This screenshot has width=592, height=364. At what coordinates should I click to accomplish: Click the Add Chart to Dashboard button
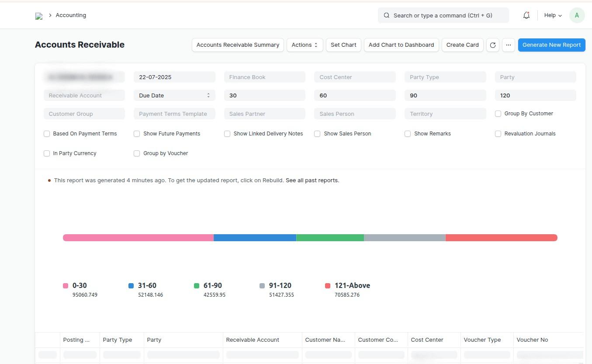point(401,45)
